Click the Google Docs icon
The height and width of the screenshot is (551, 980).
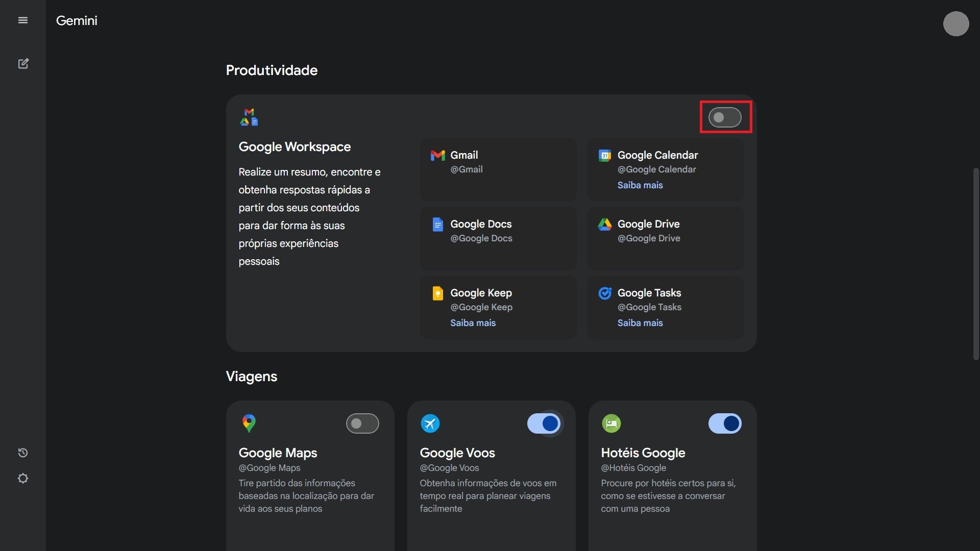437,224
